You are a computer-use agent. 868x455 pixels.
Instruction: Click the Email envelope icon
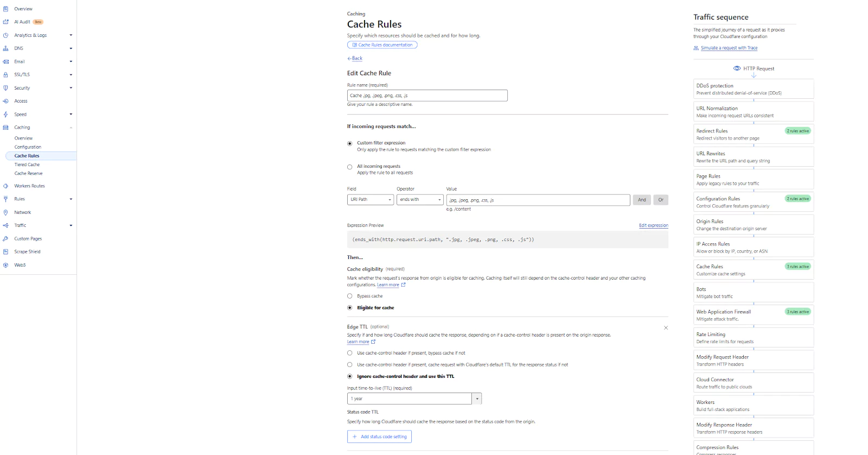(5, 61)
